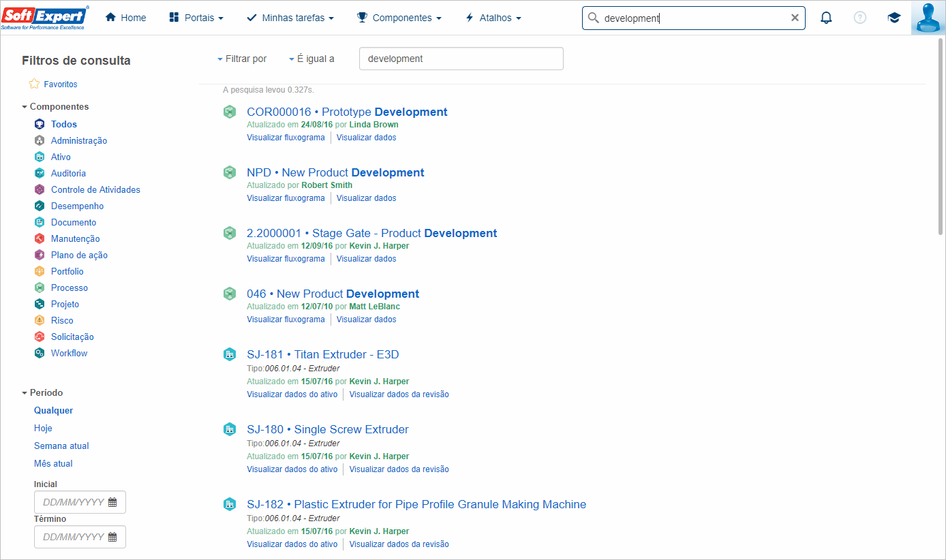This screenshot has width=946, height=560.
Task: Click the Solicitação component icon
Action: tap(39, 337)
